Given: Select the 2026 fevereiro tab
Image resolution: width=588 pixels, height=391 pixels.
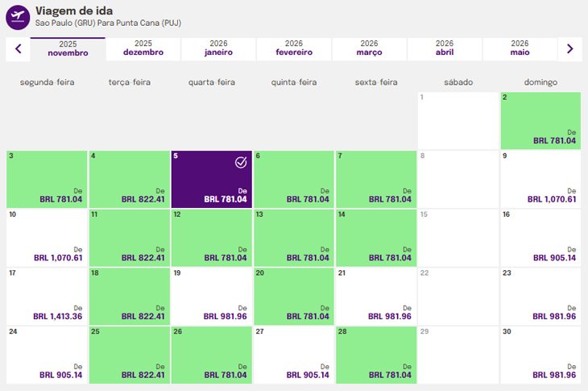Looking at the screenshot, I should point(294,48).
